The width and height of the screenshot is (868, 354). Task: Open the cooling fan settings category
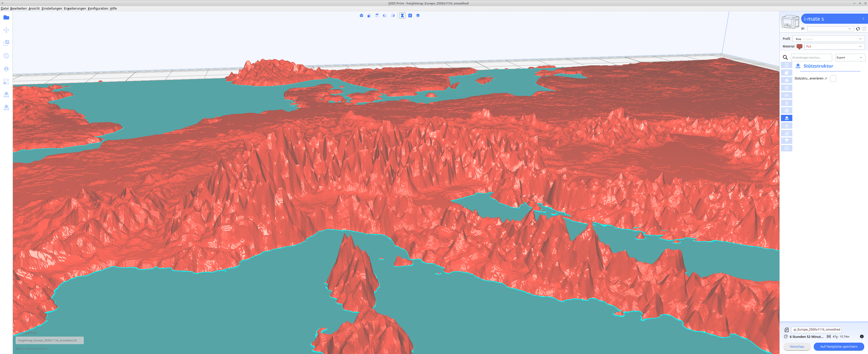tap(786, 111)
